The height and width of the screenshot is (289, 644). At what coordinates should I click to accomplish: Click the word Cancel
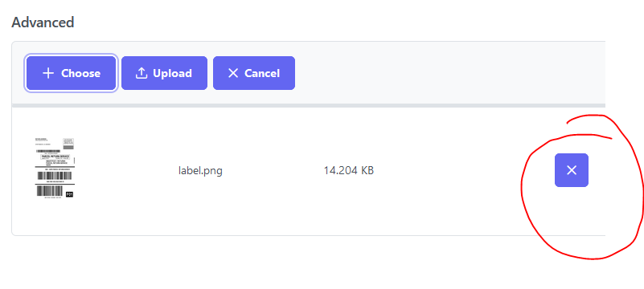coord(262,73)
